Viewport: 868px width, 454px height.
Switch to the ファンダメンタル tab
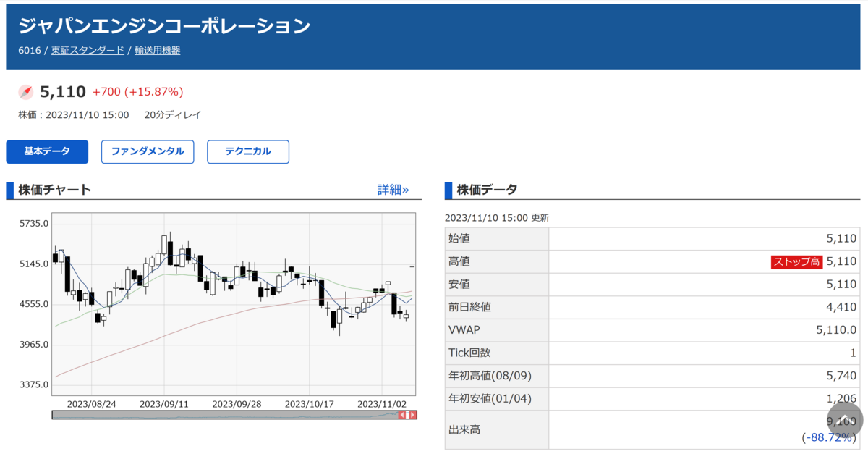click(x=148, y=151)
